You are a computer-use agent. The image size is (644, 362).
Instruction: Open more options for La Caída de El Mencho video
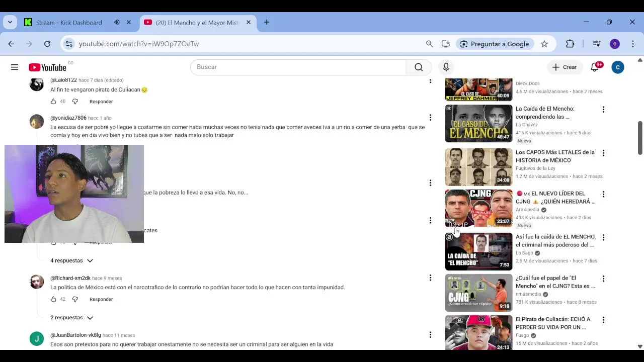(x=603, y=110)
